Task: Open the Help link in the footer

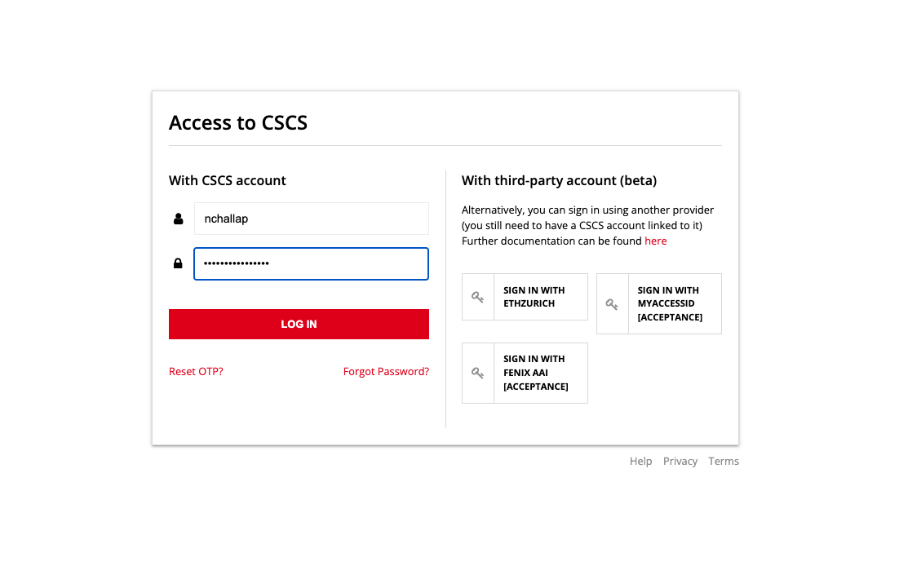Action: (640, 461)
